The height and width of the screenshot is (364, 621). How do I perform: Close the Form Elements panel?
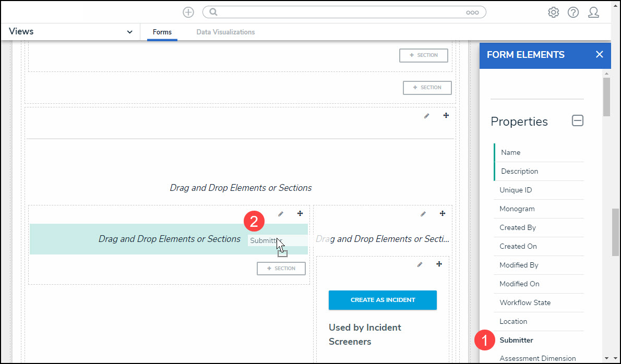pos(599,55)
